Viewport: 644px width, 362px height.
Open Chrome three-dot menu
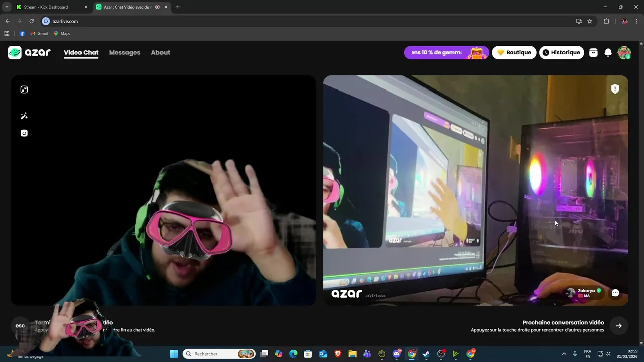point(637,21)
